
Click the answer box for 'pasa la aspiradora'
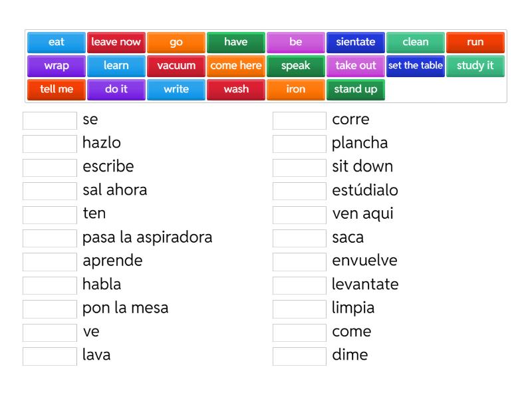(50, 238)
